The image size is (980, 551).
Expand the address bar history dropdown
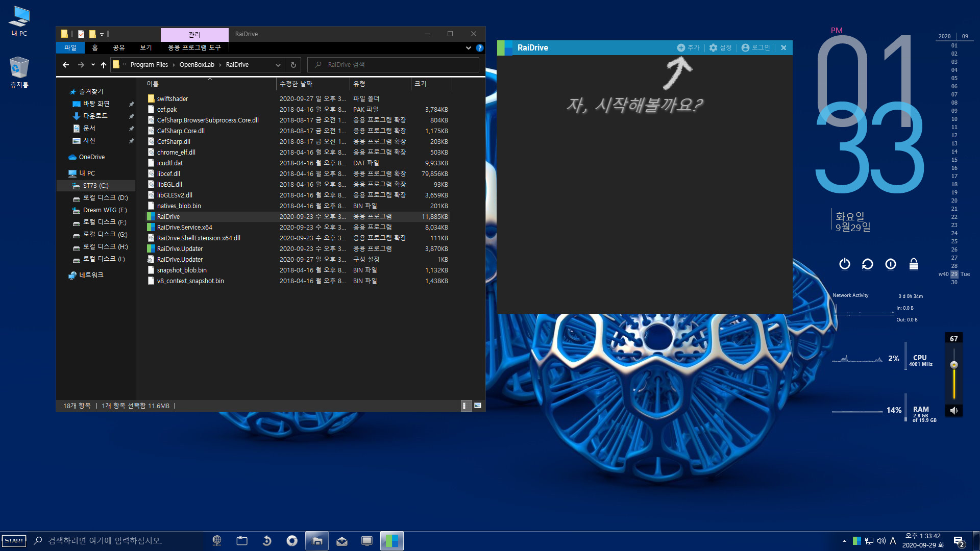(278, 65)
